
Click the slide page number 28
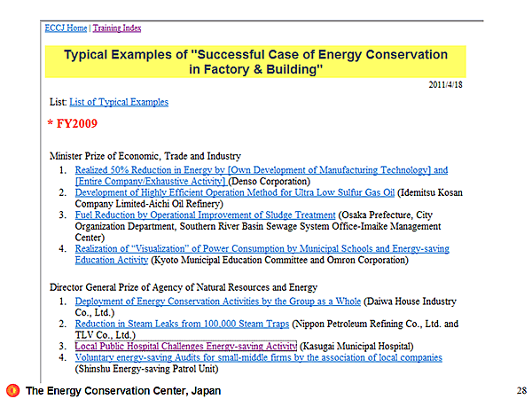(x=522, y=390)
